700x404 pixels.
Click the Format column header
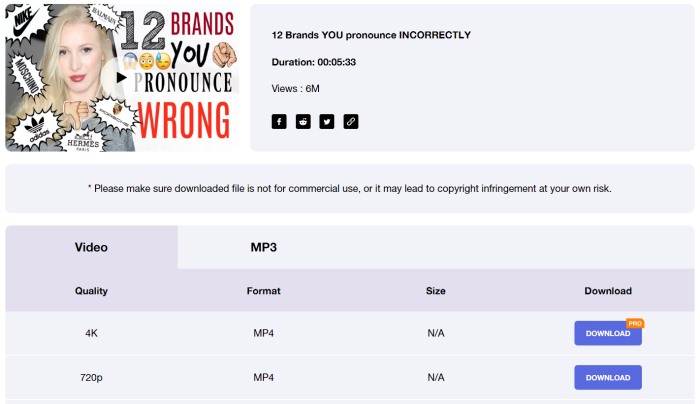(263, 291)
